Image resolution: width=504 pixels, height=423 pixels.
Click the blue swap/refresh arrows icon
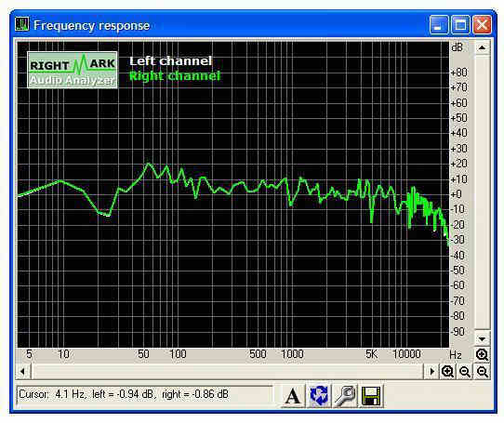point(319,396)
